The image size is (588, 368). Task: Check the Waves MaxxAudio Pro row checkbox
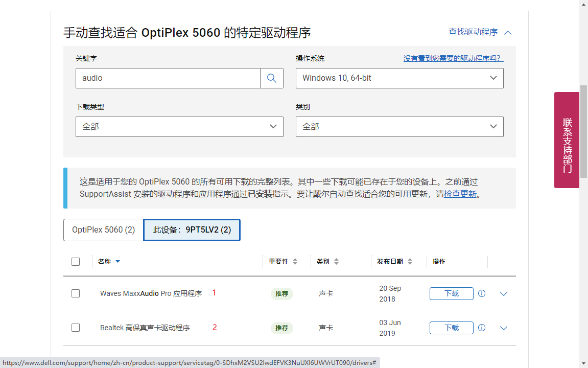[76, 293]
